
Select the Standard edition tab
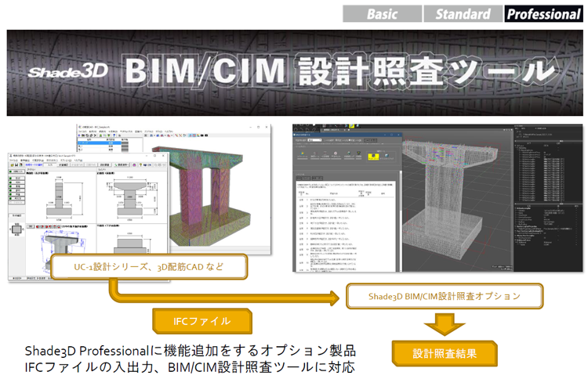click(463, 14)
